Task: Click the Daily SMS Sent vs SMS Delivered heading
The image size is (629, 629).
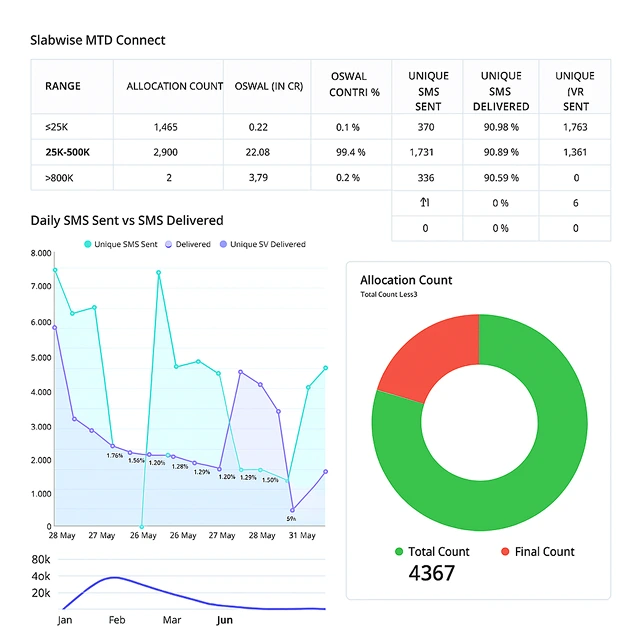Action: click(x=127, y=220)
